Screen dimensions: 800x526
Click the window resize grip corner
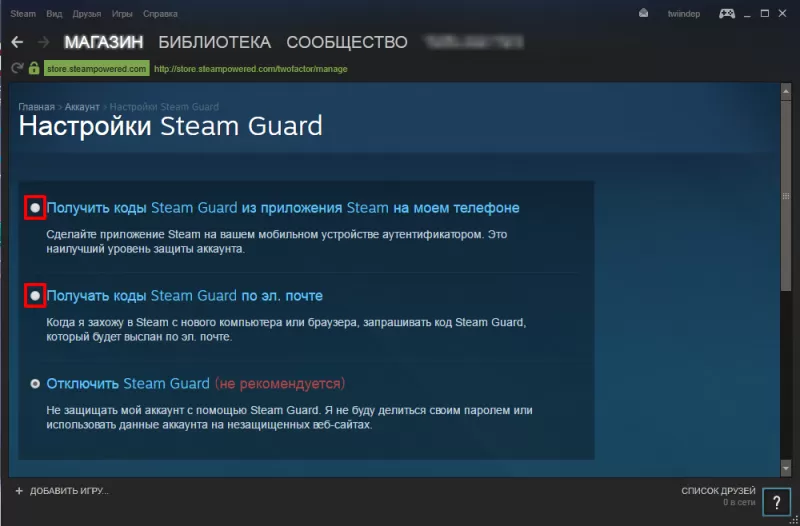click(x=794, y=520)
